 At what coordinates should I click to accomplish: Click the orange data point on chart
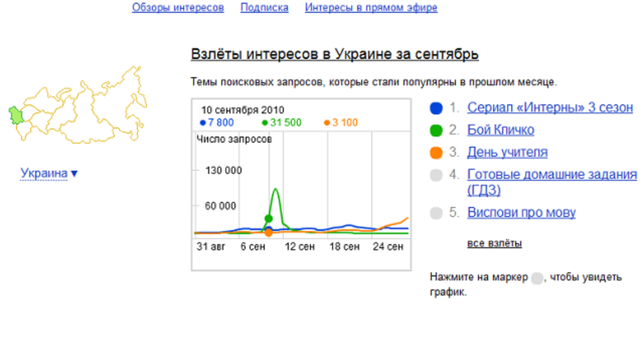coord(268,232)
